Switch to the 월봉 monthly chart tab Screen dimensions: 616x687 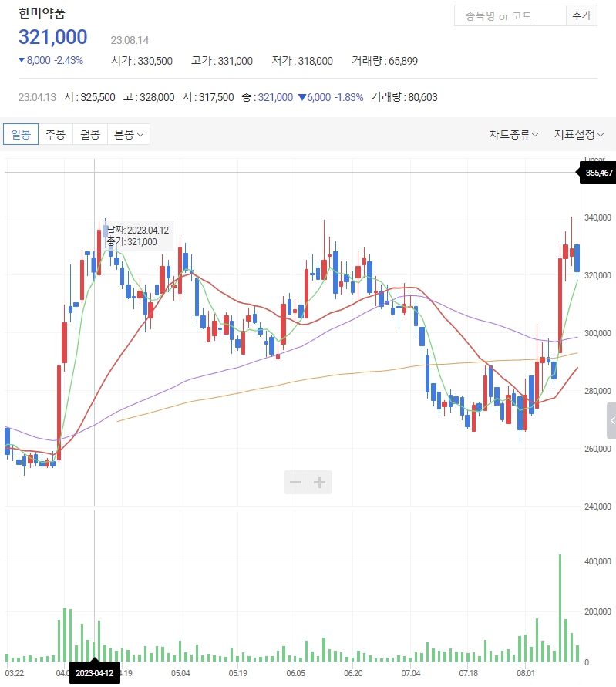89,134
